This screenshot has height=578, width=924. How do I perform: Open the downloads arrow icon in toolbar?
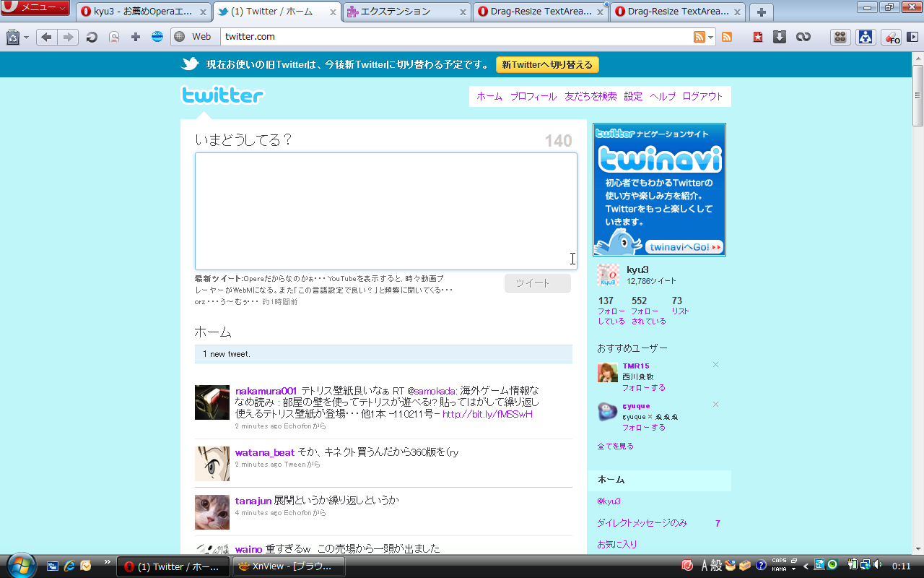(780, 37)
